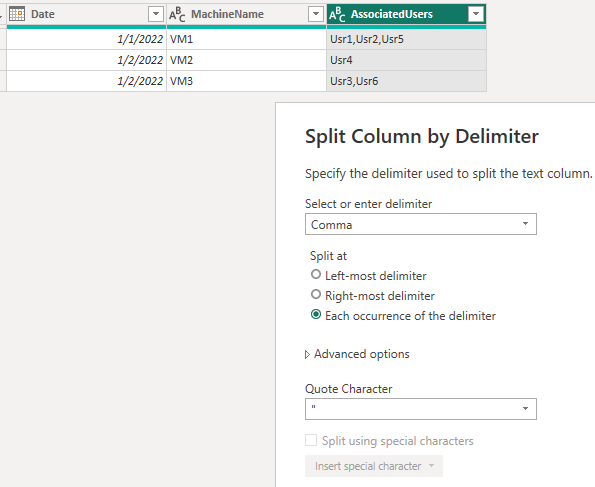Expand Advanced options

(357, 354)
